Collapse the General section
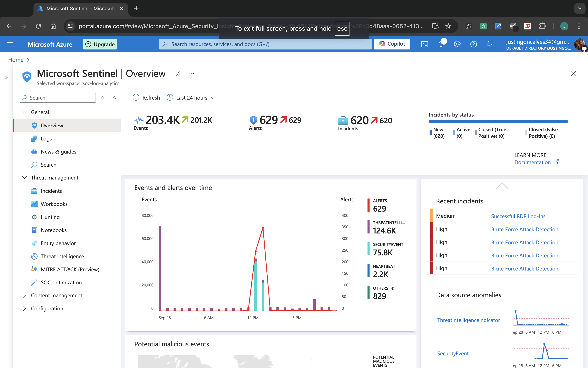The image size is (588, 368). tap(24, 112)
